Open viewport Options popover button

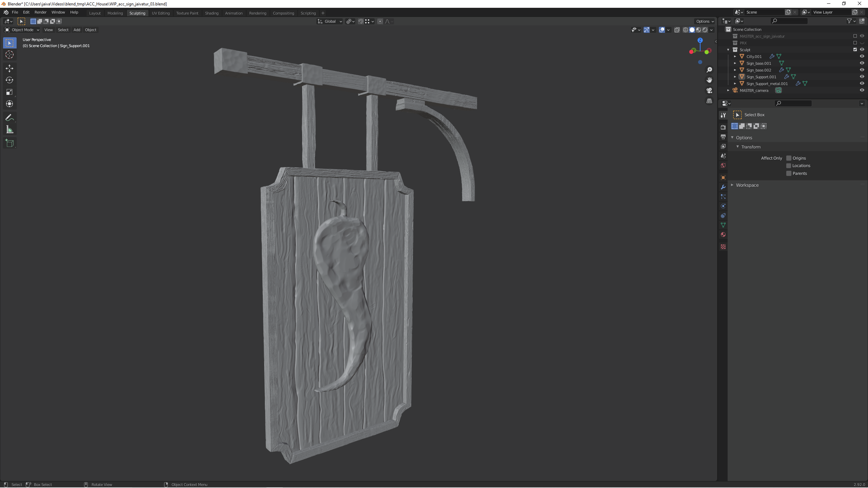coord(705,21)
